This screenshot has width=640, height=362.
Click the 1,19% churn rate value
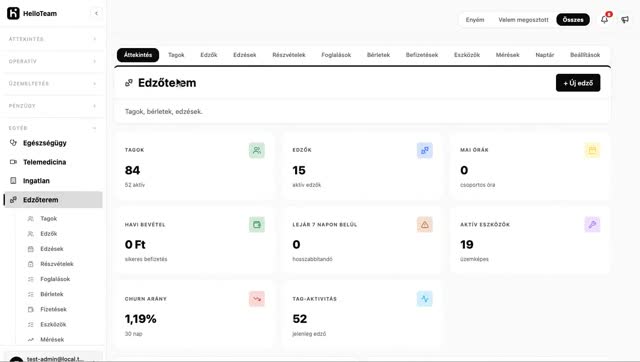[x=141, y=319]
